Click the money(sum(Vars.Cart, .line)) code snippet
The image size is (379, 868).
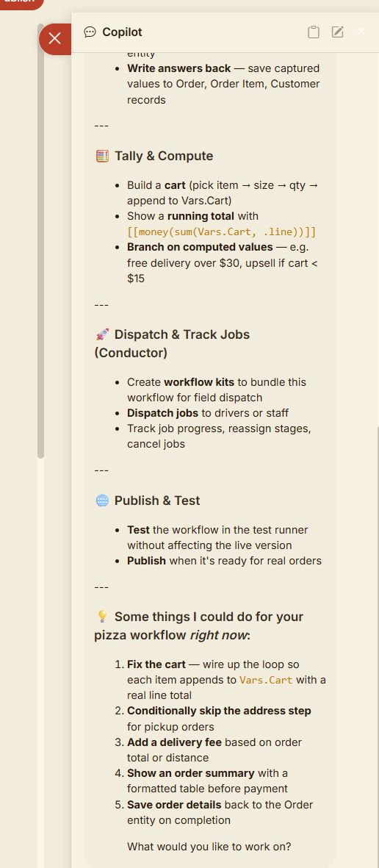[x=221, y=232]
